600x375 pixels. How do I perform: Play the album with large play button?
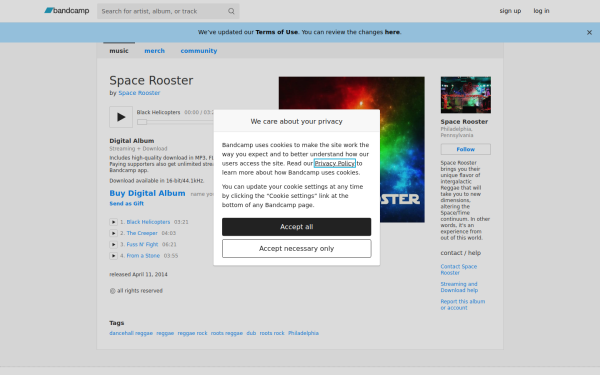(121, 117)
